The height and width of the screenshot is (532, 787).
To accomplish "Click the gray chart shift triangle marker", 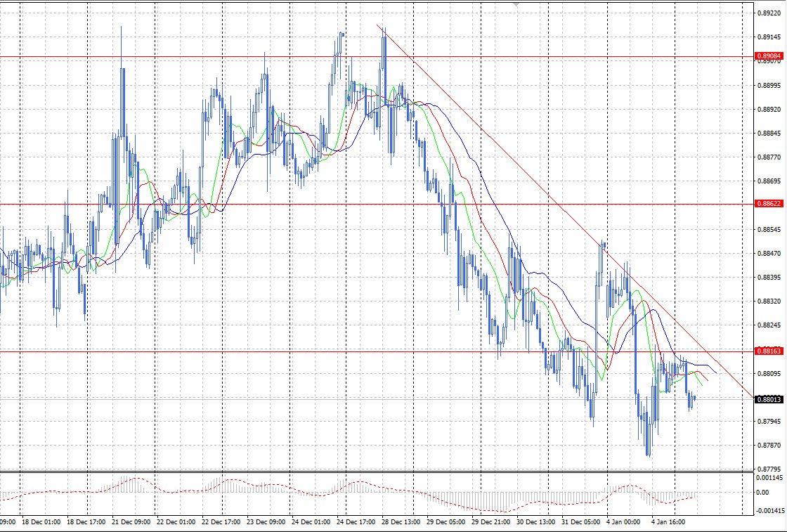I will coord(516,3).
